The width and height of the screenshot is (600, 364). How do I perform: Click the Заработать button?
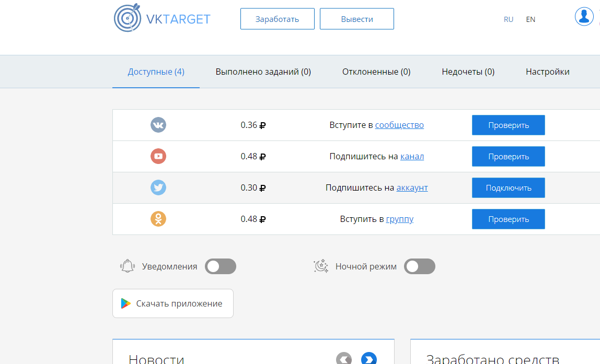point(278,19)
